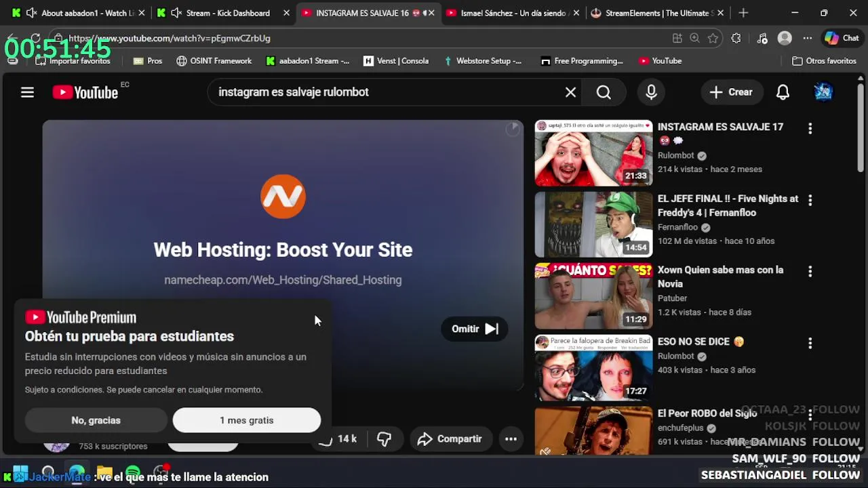Open a new browser tab with plus
868x488 pixels.
(x=743, y=13)
